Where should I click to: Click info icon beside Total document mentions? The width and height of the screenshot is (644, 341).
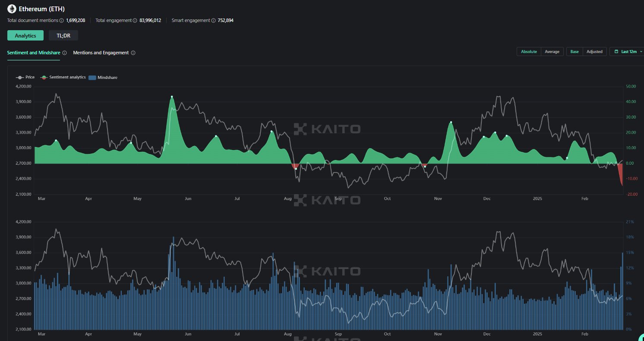(x=61, y=20)
